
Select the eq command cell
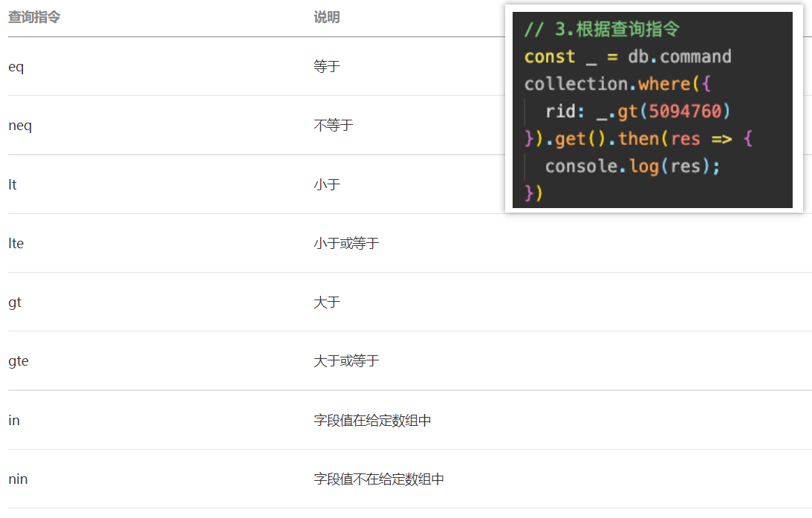point(16,67)
